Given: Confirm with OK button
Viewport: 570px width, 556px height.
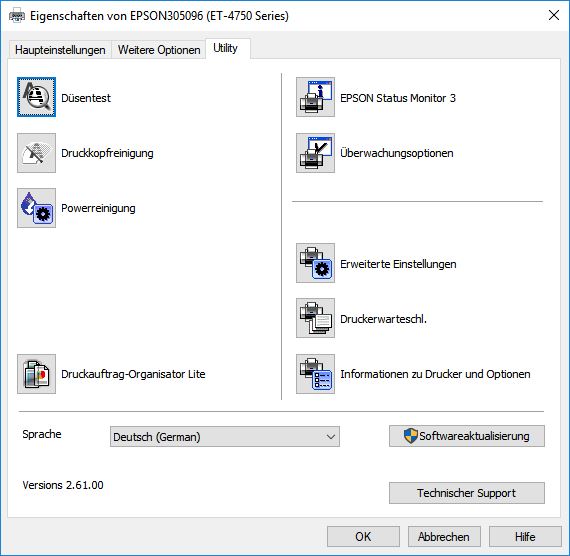Looking at the screenshot, I should (x=363, y=536).
